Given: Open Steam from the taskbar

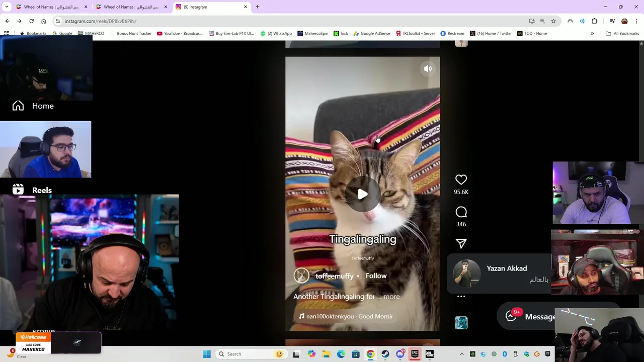Looking at the screenshot, I should coord(385,354).
